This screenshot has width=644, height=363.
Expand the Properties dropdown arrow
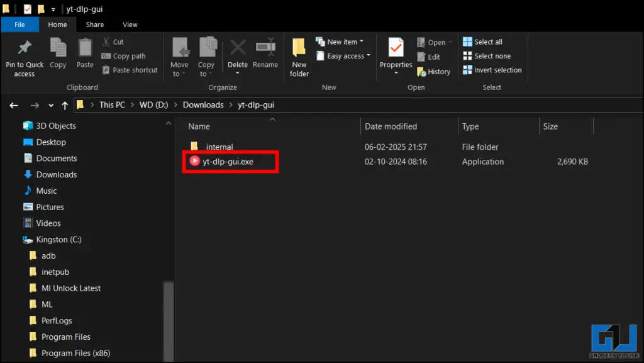(x=396, y=73)
